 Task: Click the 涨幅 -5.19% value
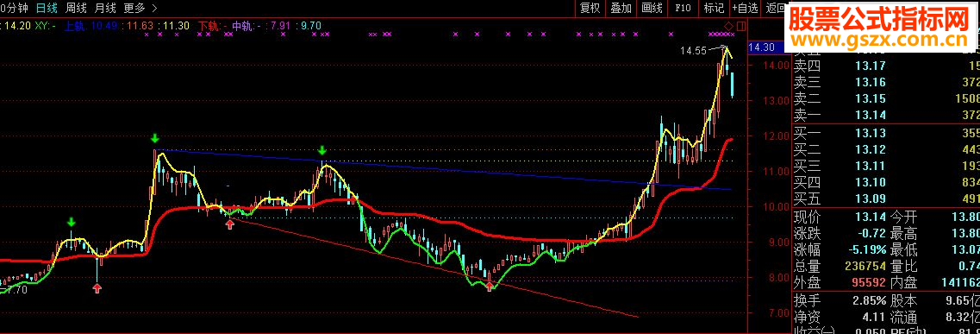866,250
